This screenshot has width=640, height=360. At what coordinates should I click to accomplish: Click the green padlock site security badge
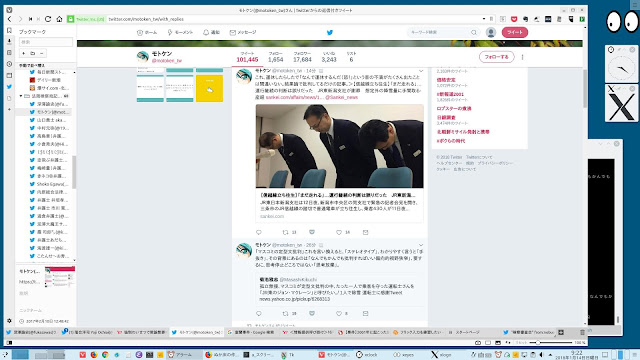(71, 19)
